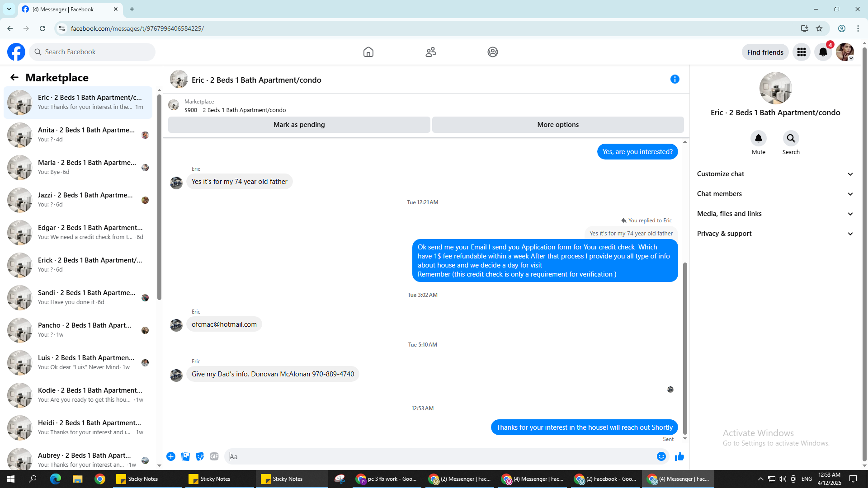Click Find friends button
Image resolution: width=868 pixels, height=488 pixels.
pyautogui.click(x=765, y=52)
